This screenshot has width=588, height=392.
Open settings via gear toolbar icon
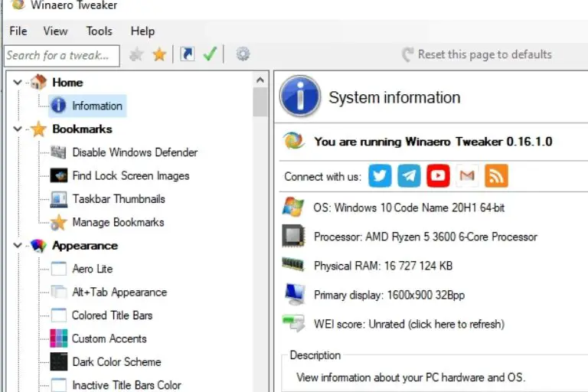coord(243,54)
